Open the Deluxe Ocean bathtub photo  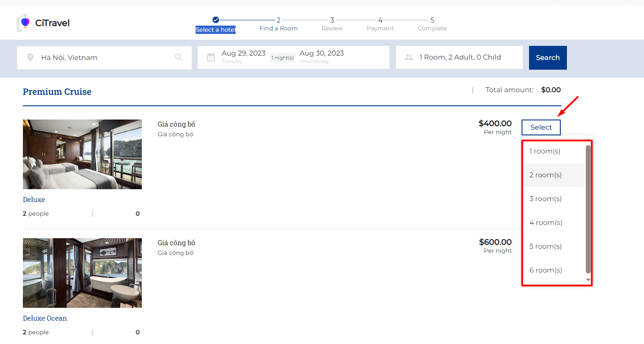tap(82, 273)
